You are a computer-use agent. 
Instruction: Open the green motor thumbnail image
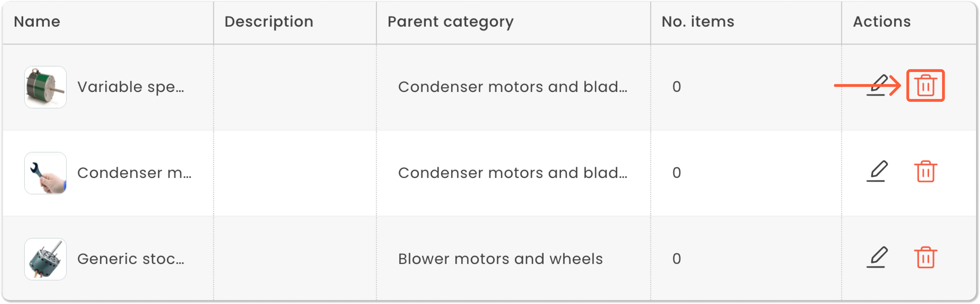pos(45,87)
